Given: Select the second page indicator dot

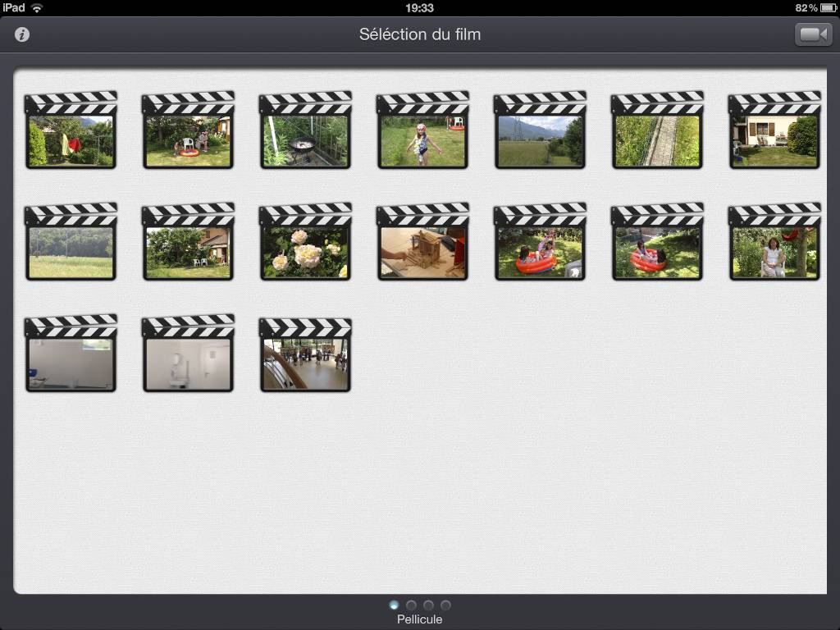Looking at the screenshot, I should point(412,605).
